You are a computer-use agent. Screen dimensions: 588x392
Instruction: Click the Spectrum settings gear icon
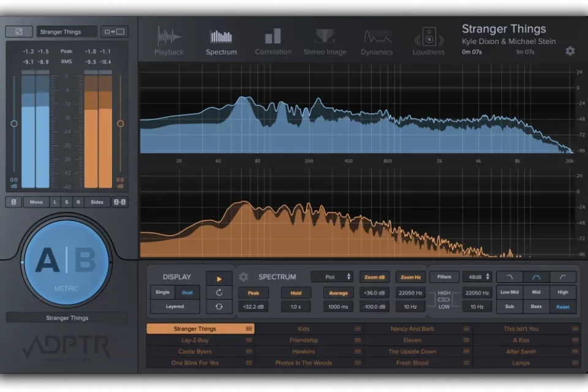[x=243, y=277]
